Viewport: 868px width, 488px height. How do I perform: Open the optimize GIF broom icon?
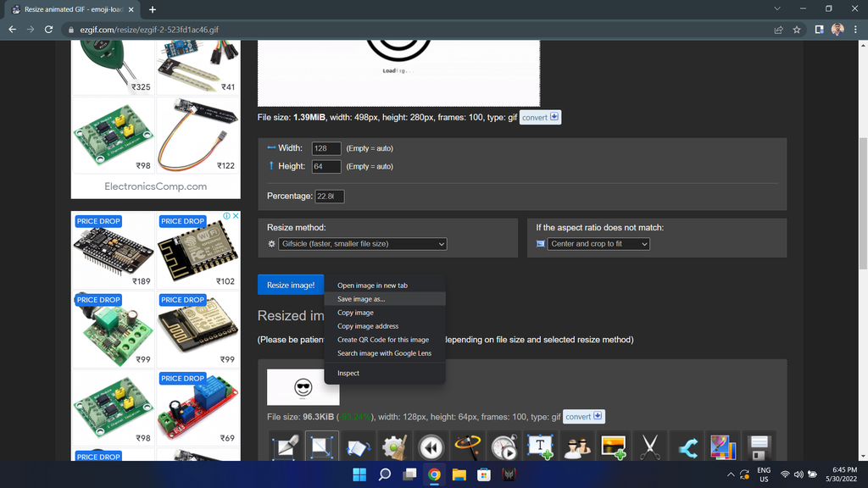[x=394, y=446]
